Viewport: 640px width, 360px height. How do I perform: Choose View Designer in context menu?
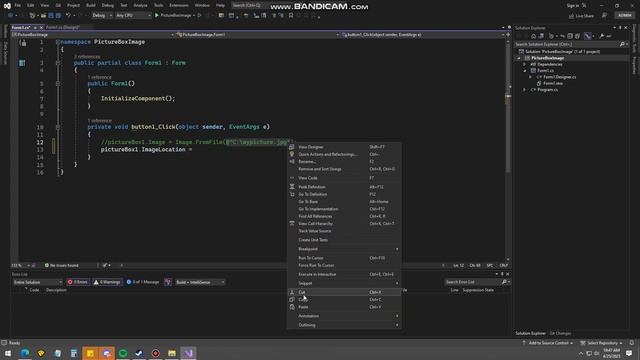tap(344, 147)
